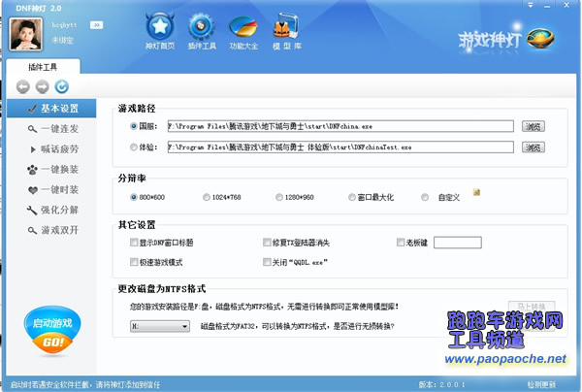Image resolution: width=582 pixels, height=392 pixels.
Task: Enable 关闭 QQDL.exe checkbox
Action: 267,262
